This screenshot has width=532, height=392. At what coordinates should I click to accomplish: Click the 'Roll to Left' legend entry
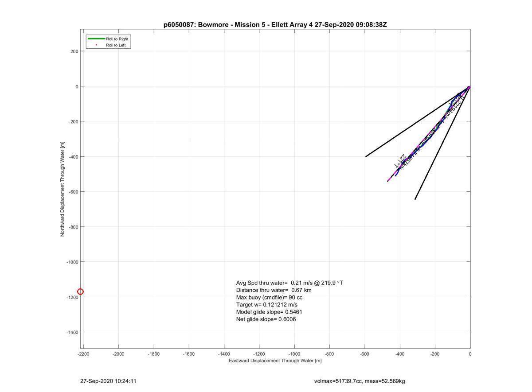pyautogui.click(x=116, y=45)
